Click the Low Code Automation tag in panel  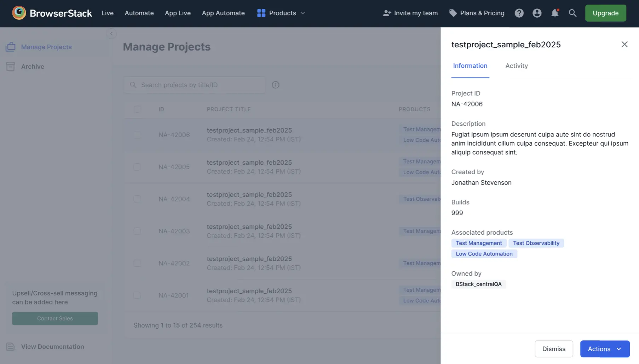484,254
